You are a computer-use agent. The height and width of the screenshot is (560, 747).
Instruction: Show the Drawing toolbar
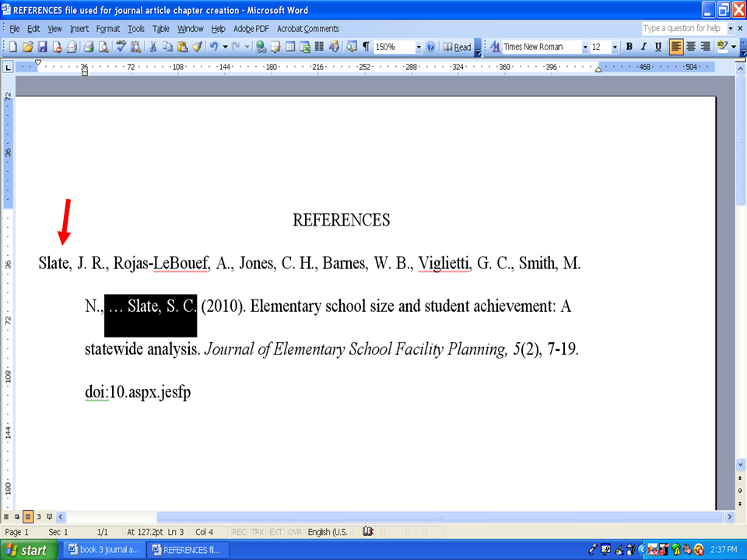(334, 47)
